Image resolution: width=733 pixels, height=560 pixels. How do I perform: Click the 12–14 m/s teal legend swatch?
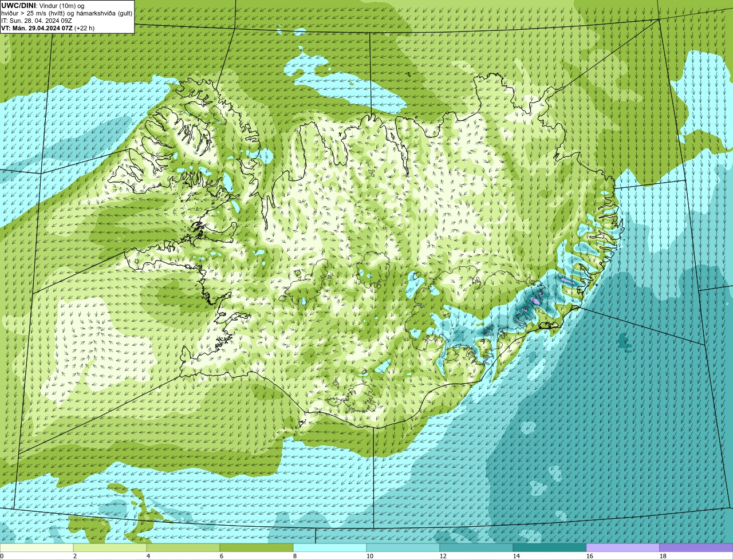476,547
